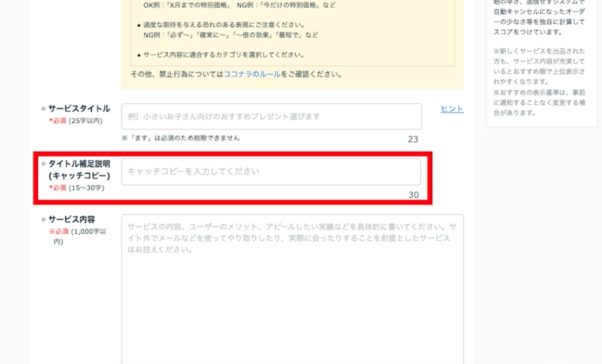Click the sidebar note about おすすめの表示基準
The width and height of the screenshot is (602, 364).
pyautogui.click(x=540, y=102)
